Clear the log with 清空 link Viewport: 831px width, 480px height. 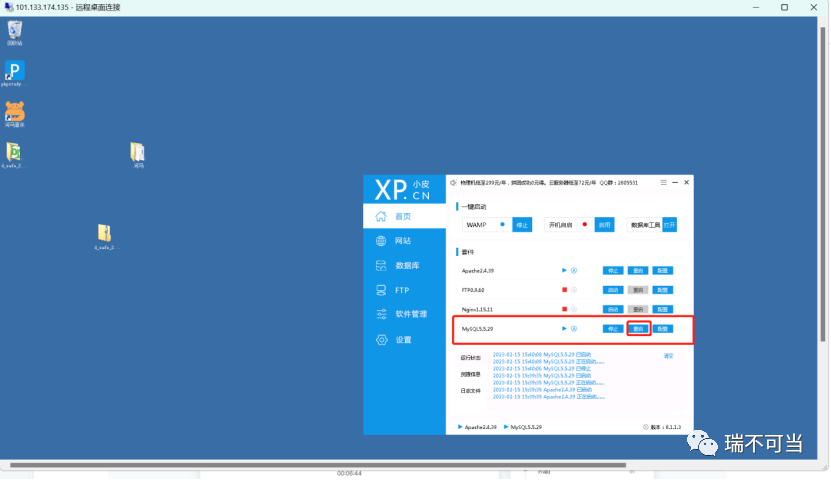(x=669, y=356)
